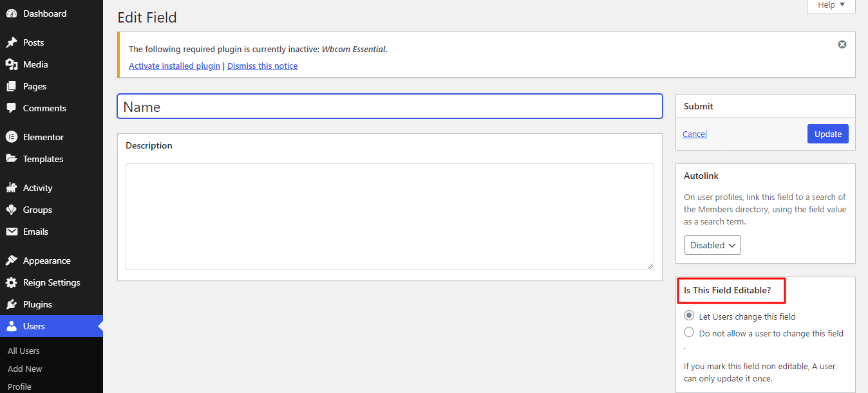Image resolution: width=868 pixels, height=393 pixels.
Task: Navigate to Pages via sidebar icon
Action: (x=33, y=86)
